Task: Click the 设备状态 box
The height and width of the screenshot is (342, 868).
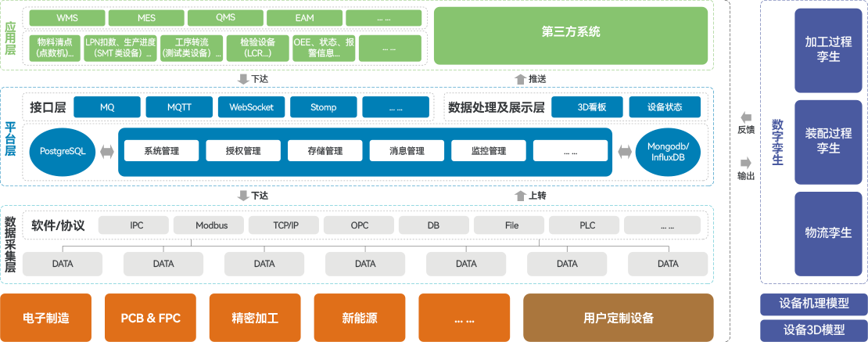Action: click(665, 107)
